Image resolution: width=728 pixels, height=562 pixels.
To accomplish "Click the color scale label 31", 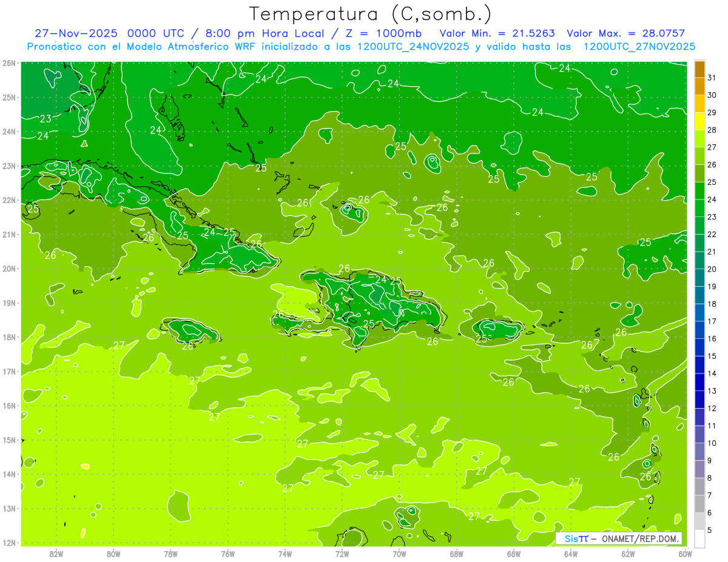I will [712, 78].
